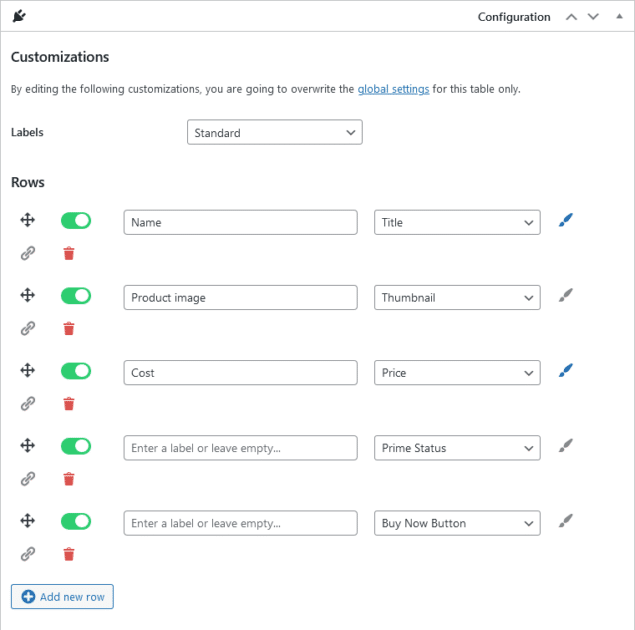
Task: Click the plugin icon in panel header
Action: [x=20, y=16]
